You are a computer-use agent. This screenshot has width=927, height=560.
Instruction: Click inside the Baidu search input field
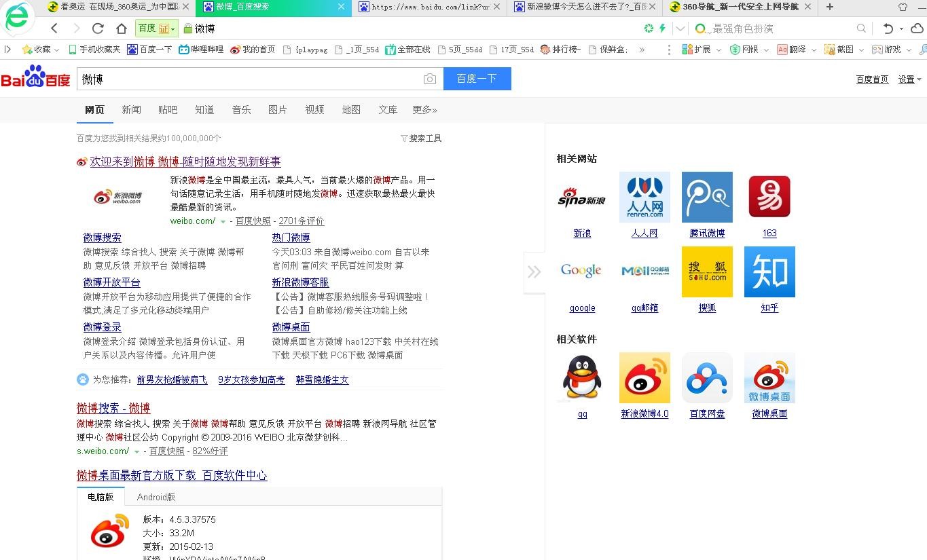[258, 79]
